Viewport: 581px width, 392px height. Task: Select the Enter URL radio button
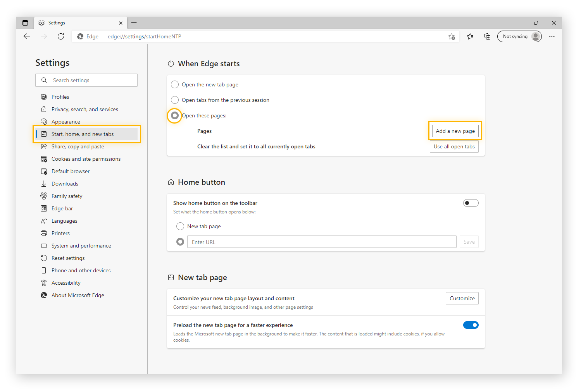(180, 242)
